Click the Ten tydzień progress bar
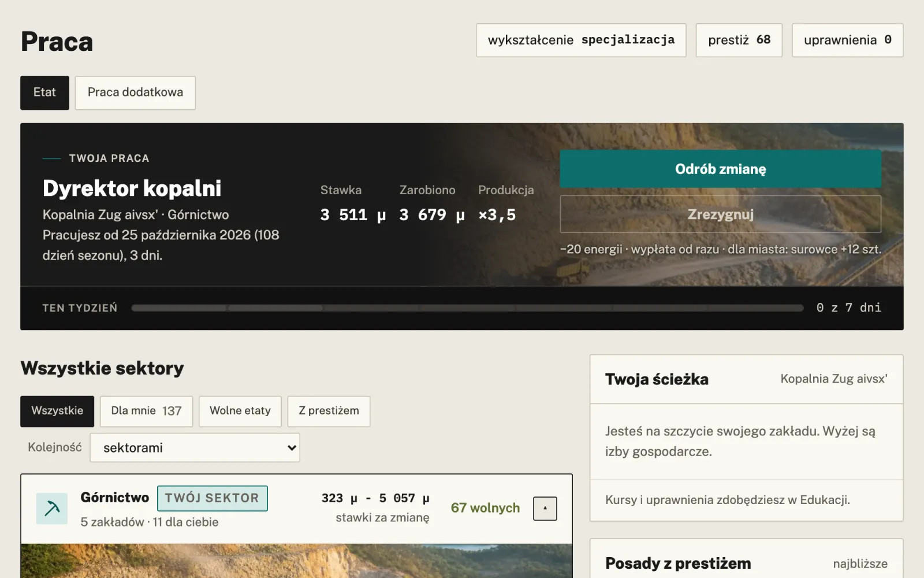The height and width of the screenshot is (578, 924). pos(467,308)
